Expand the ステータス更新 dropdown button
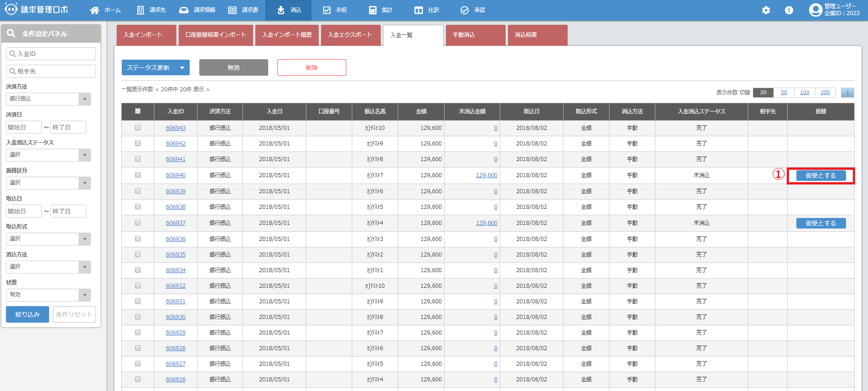Viewport: 868px width, 391px height. [x=156, y=67]
